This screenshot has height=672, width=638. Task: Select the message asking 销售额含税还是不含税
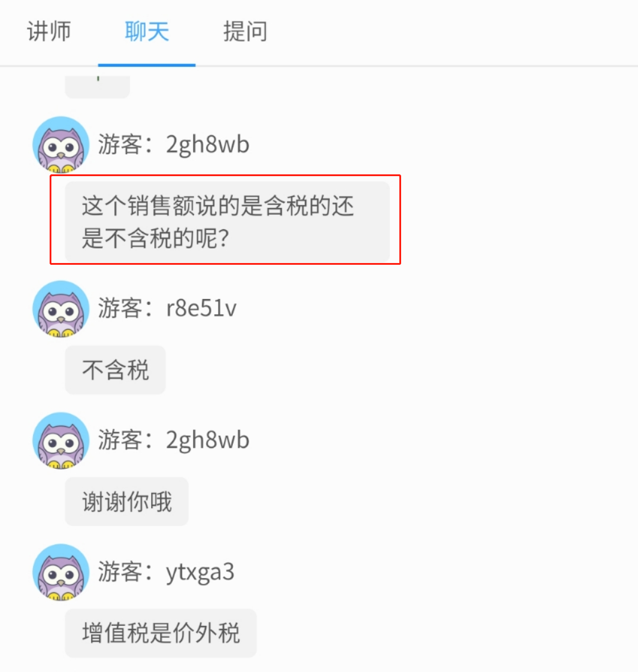pos(227,222)
